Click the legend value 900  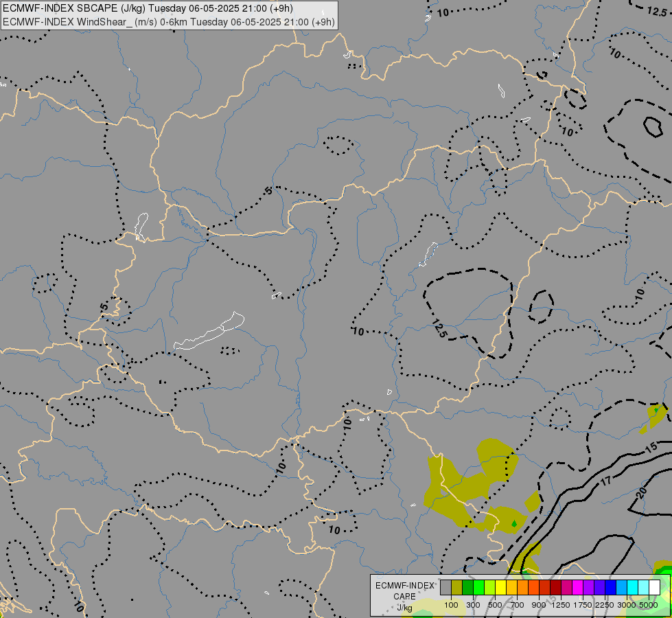[x=539, y=605]
